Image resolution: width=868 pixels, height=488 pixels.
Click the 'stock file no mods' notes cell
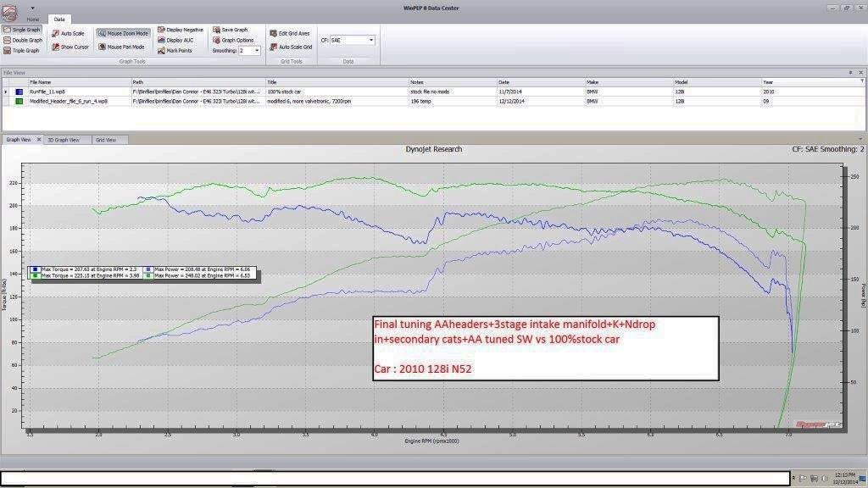coord(453,91)
